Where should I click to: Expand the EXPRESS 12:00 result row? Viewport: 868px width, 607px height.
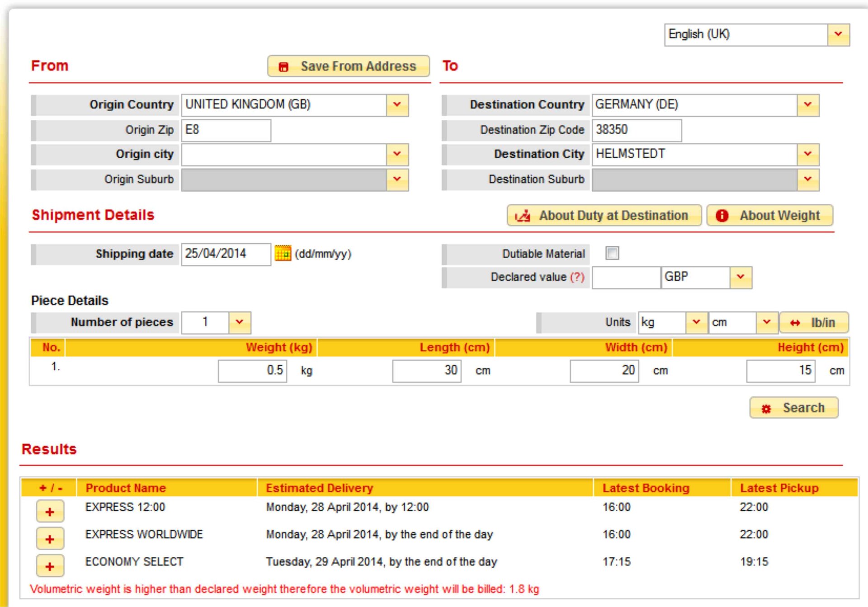coord(50,512)
